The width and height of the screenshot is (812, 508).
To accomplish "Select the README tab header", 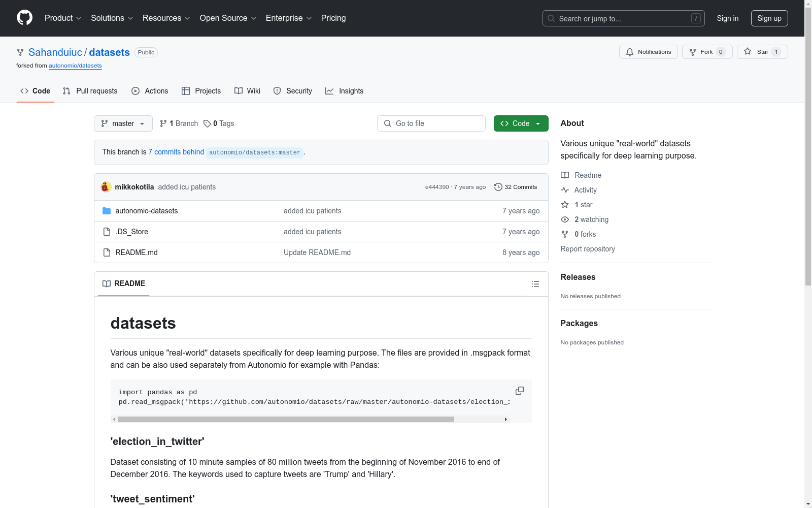I will (124, 283).
